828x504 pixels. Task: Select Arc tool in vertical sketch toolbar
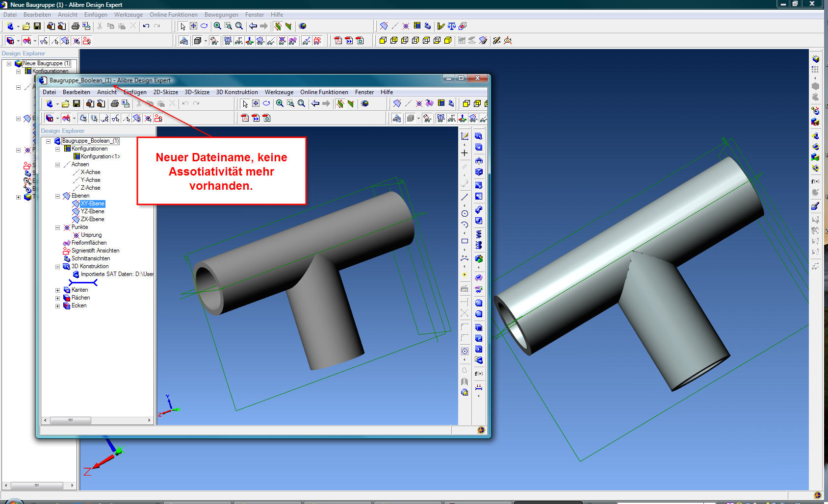[x=465, y=225]
